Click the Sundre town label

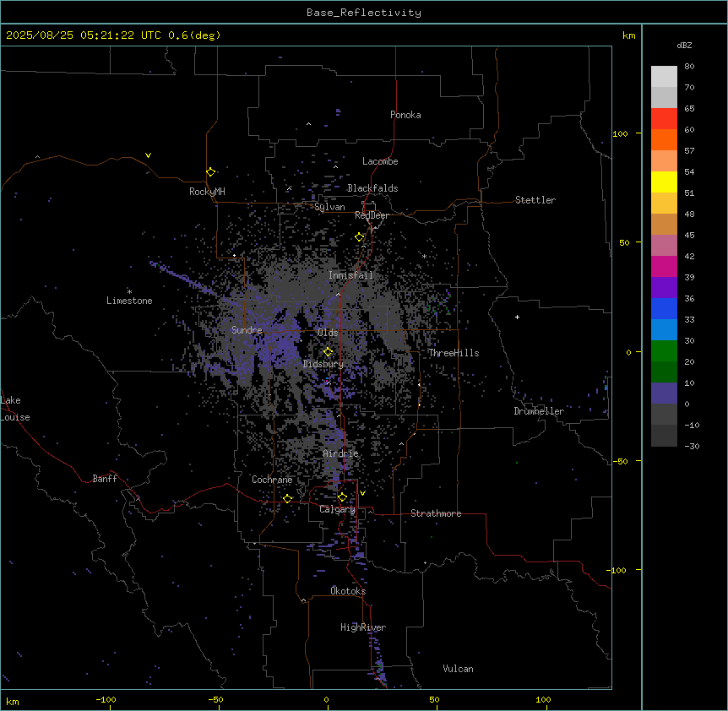coord(247,330)
